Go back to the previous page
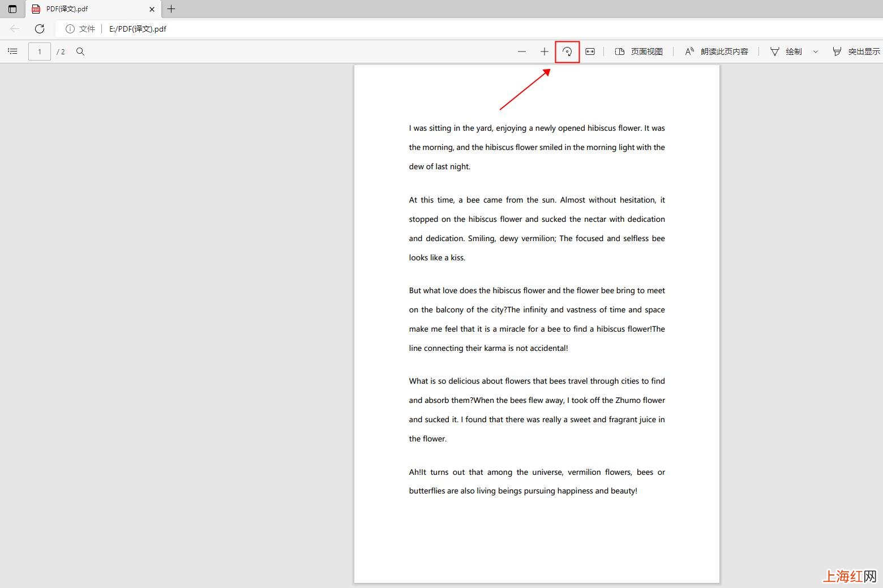 [x=15, y=29]
